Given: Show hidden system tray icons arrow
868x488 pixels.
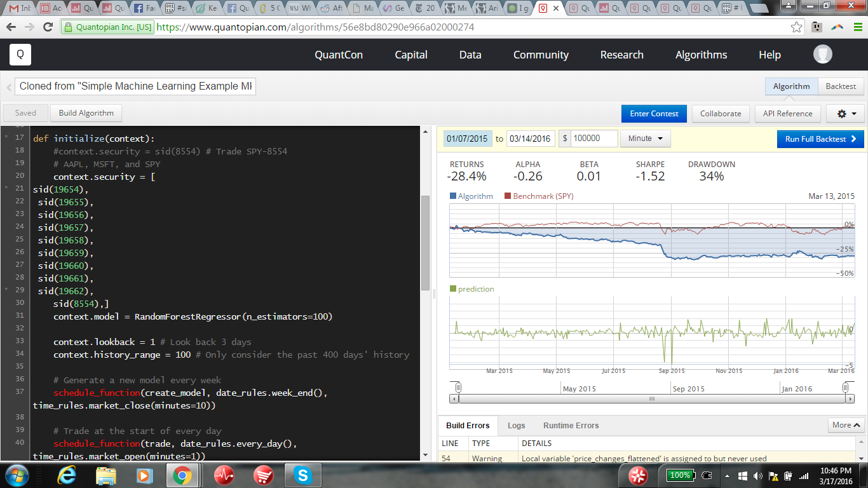Looking at the screenshot, I should tap(727, 475).
